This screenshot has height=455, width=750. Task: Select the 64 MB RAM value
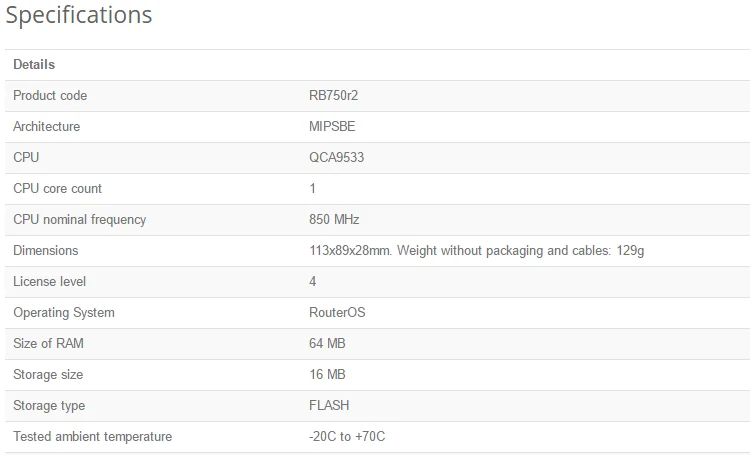pyautogui.click(x=327, y=344)
